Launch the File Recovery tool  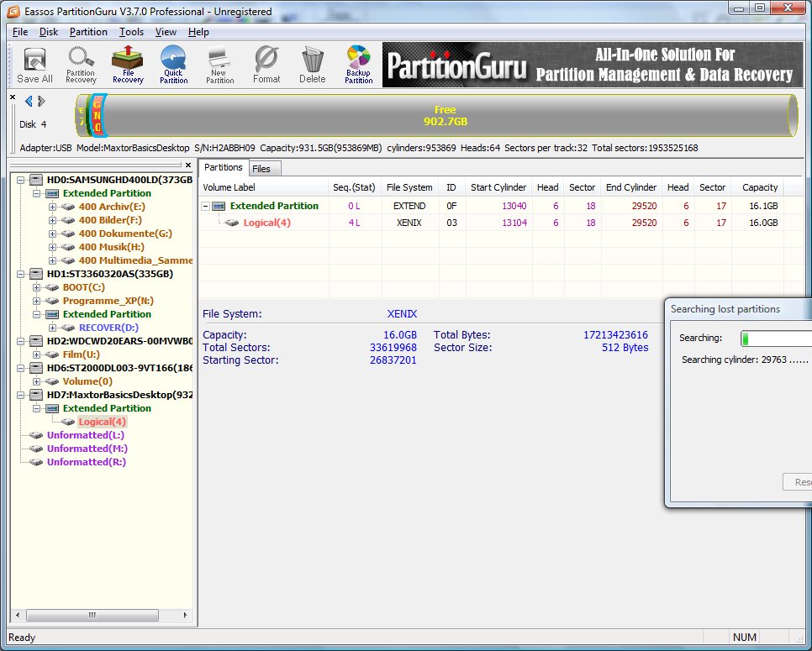click(128, 66)
